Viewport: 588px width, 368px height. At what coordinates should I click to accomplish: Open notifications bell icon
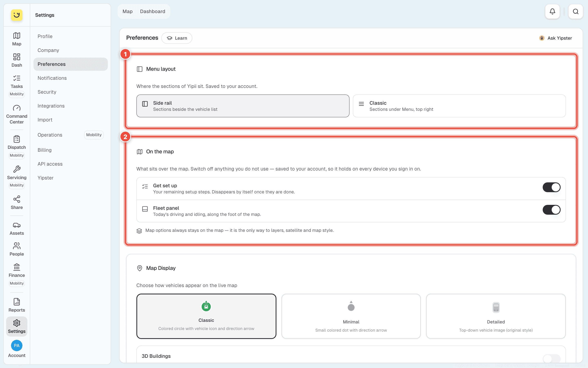[x=552, y=11]
